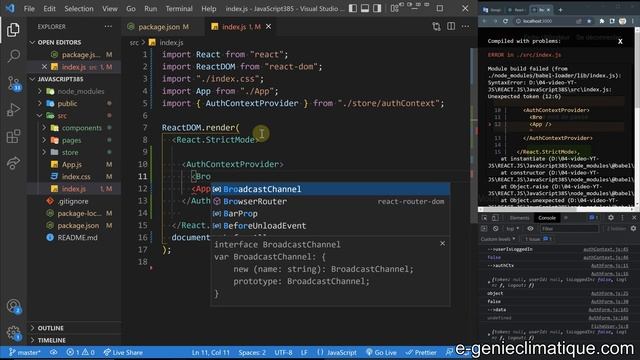
Task: Open changes compare icon in editor toolbar
Action: click(436, 27)
